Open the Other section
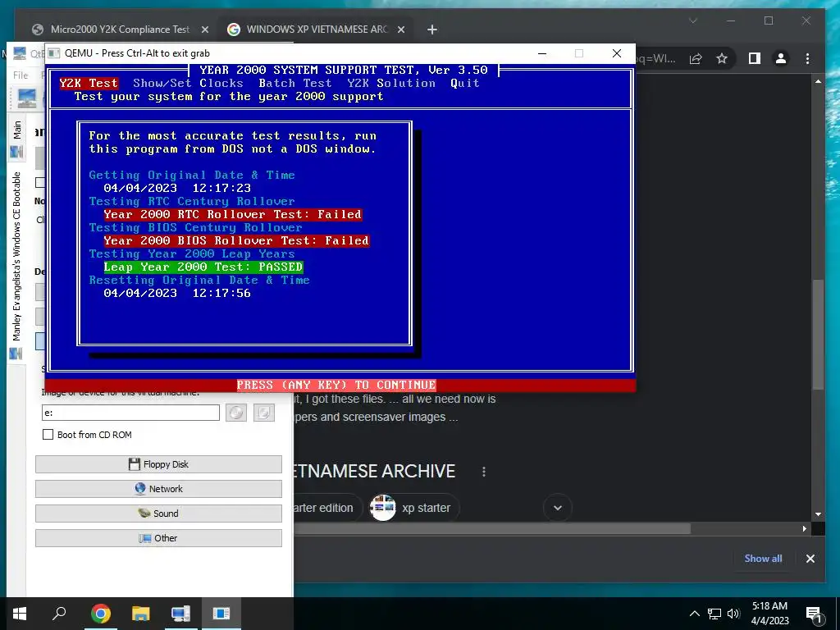This screenshot has width=840, height=630. pyautogui.click(x=158, y=538)
